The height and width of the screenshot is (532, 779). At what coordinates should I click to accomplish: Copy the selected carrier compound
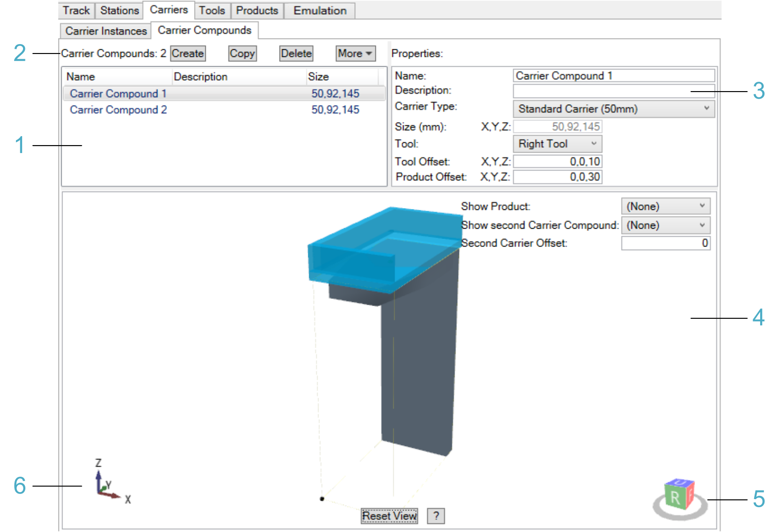[x=242, y=54]
